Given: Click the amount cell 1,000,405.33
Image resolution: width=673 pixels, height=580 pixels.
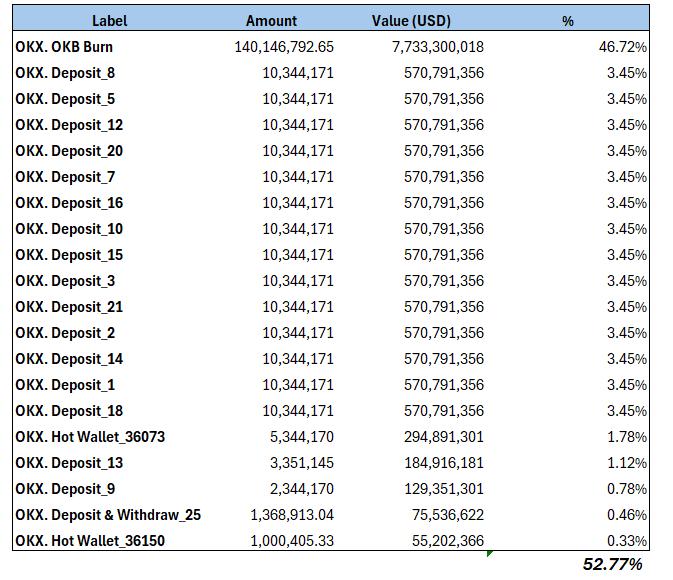Looking at the screenshot, I should pos(292,541).
